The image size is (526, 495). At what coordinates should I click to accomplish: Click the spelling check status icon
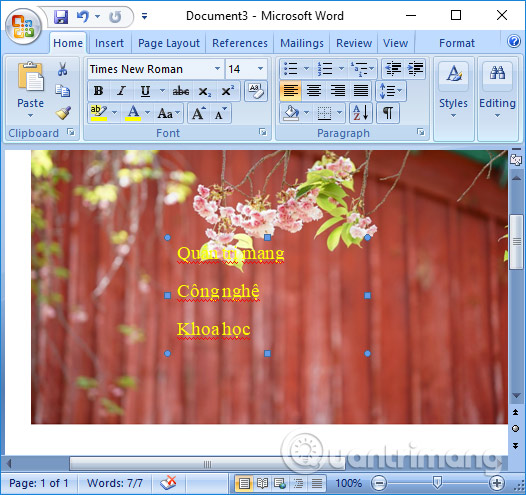tap(168, 483)
